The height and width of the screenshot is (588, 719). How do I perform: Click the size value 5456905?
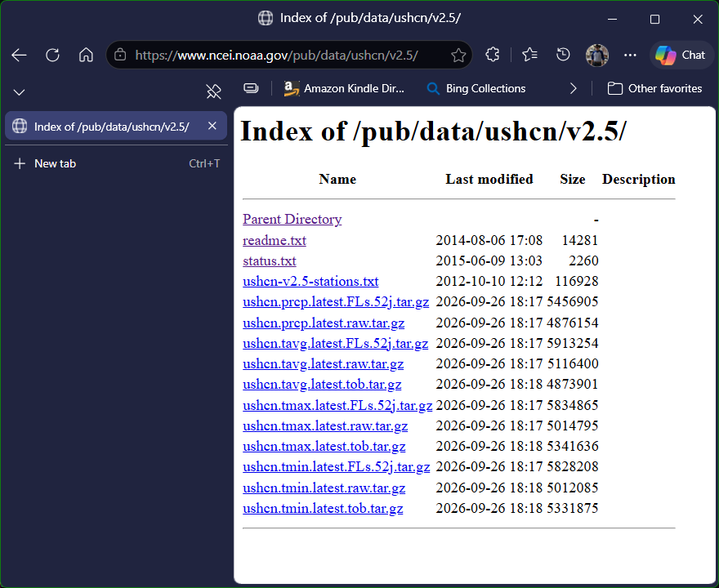572,301
